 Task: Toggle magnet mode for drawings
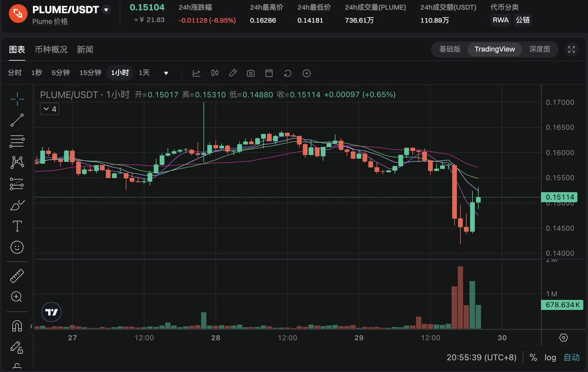coord(17,326)
